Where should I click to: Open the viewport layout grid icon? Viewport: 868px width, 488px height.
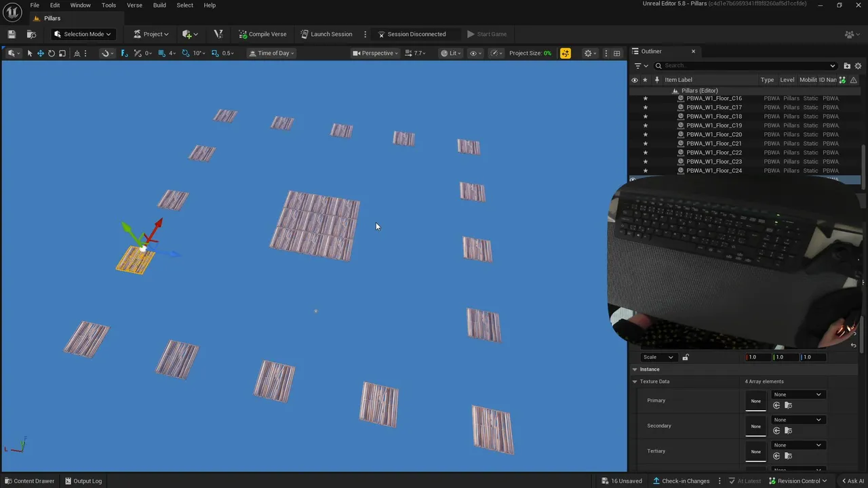pos(616,53)
